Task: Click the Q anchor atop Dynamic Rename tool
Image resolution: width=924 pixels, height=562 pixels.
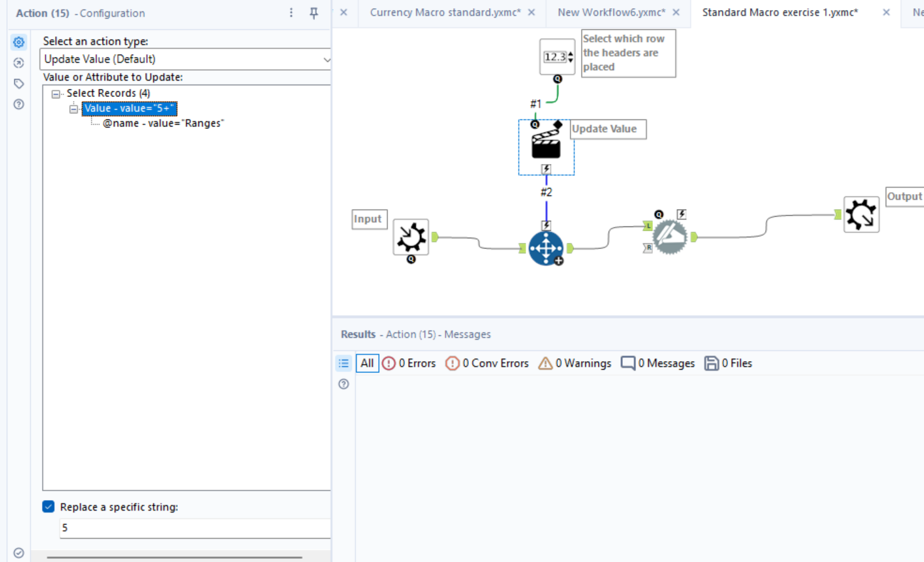Action: click(659, 214)
